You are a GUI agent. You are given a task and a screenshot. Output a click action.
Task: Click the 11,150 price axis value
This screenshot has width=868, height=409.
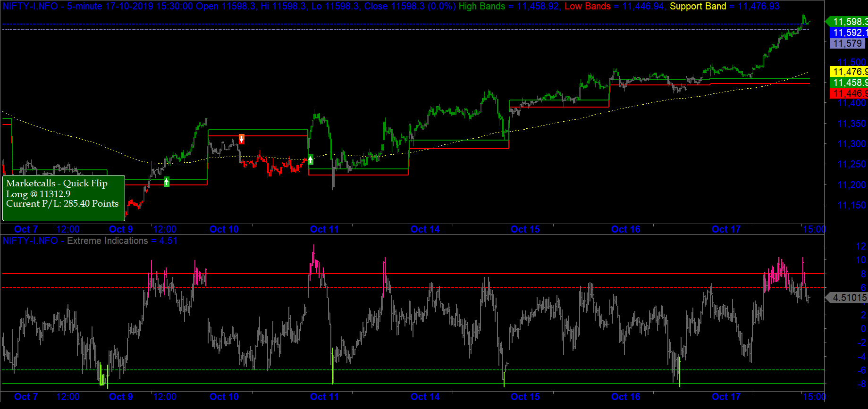[852, 205]
